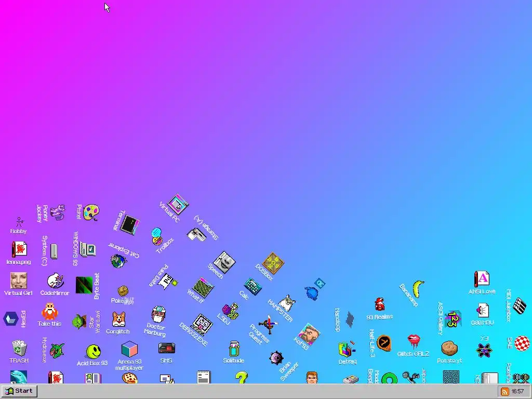The width and height of the screenshot is (532, 399).
Task: Launch Corglitch corgi icon
Action: pyautogui.click(x=118, y=320)
